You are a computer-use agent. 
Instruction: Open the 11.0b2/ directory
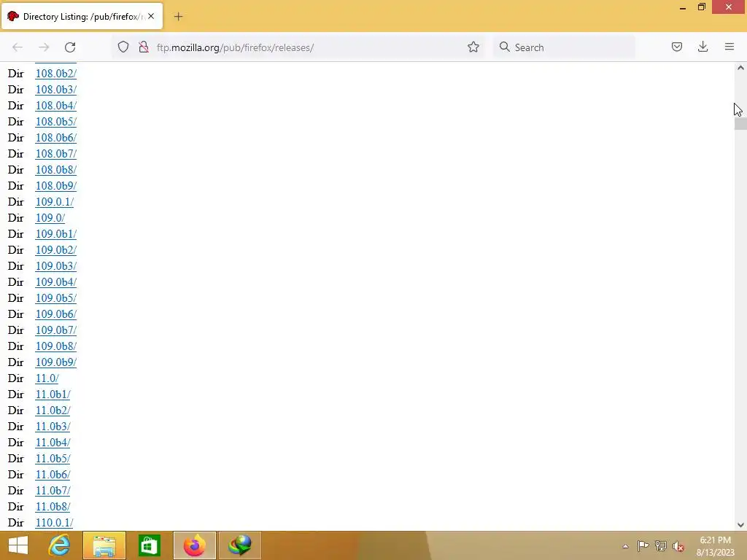point(53,411)
